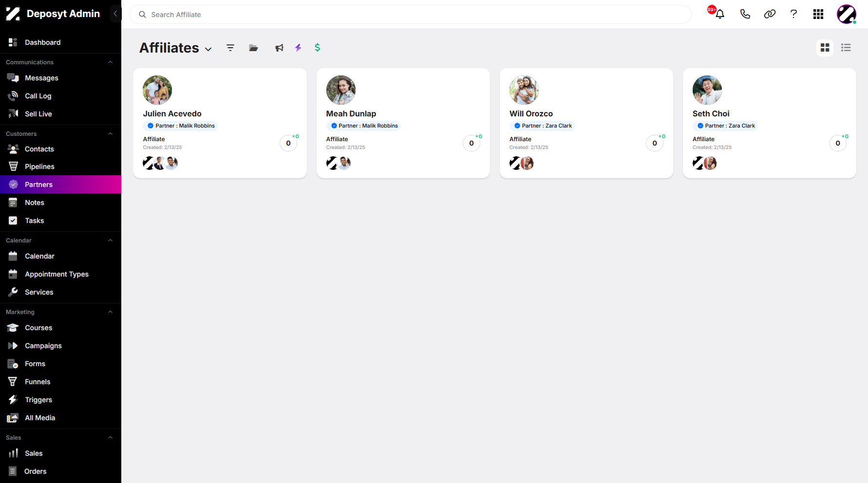
Task: Click the filter icon beside Affiliates
Action: pos(230,48)
